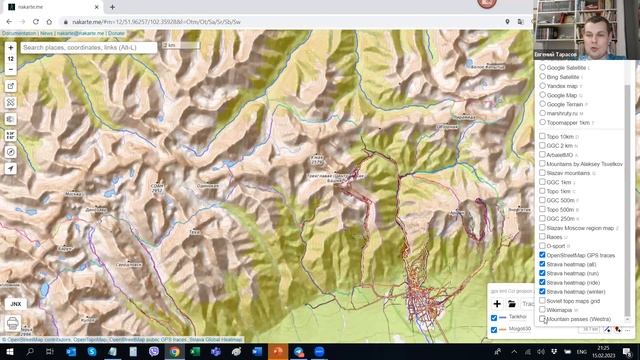
Task: Enable the Topo 10km overlay
Action: (542, 136)
